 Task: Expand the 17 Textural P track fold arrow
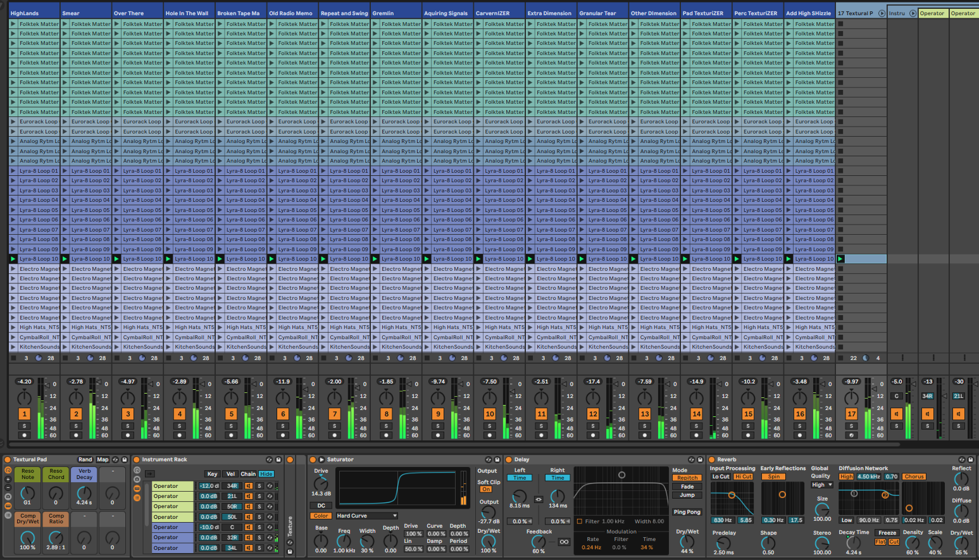(882, 12)
